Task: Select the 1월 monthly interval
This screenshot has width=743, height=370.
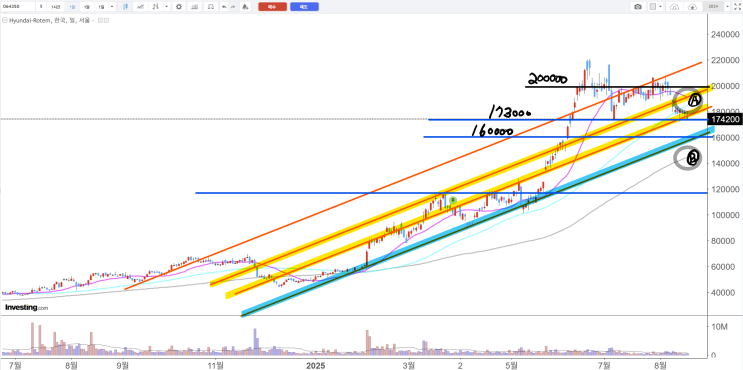Action: click(x=101, y=7)
